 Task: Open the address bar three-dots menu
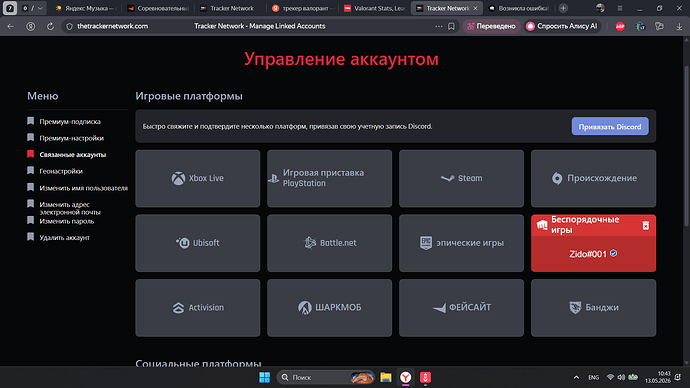[439, 26]
